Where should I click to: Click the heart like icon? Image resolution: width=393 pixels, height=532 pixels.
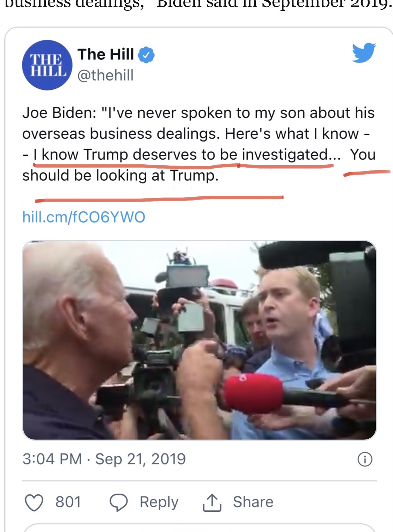(x=34, y=502)
